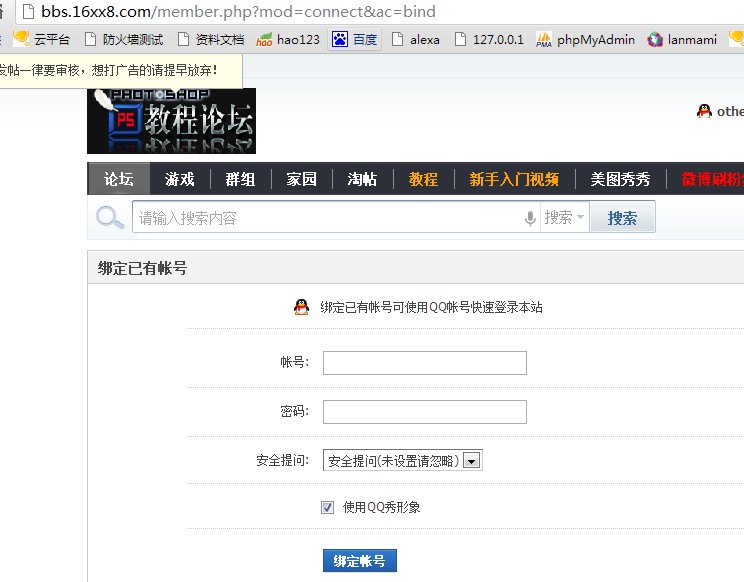Image resolution: width=744 pixels, height=582 pixels.
Task: Click the 绑定已有帐号可使用QQ帐号快速登录本站 text
Action: tap(431, 307)
